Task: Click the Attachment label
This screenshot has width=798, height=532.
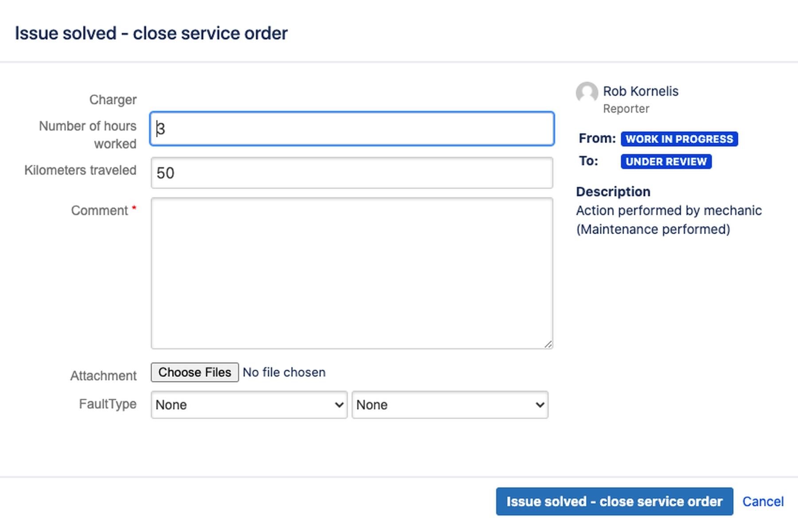Action: click(x=103, y=376)
